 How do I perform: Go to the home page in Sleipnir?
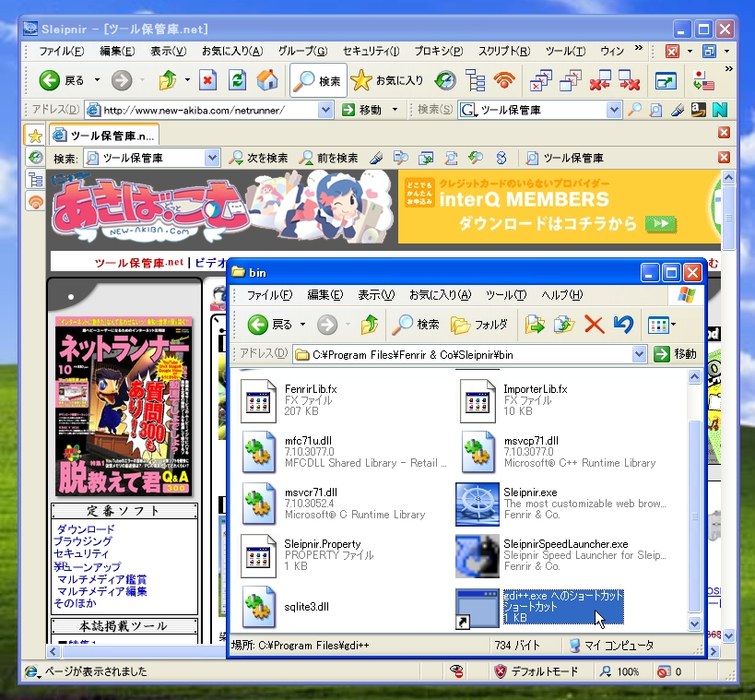[267, 80]
